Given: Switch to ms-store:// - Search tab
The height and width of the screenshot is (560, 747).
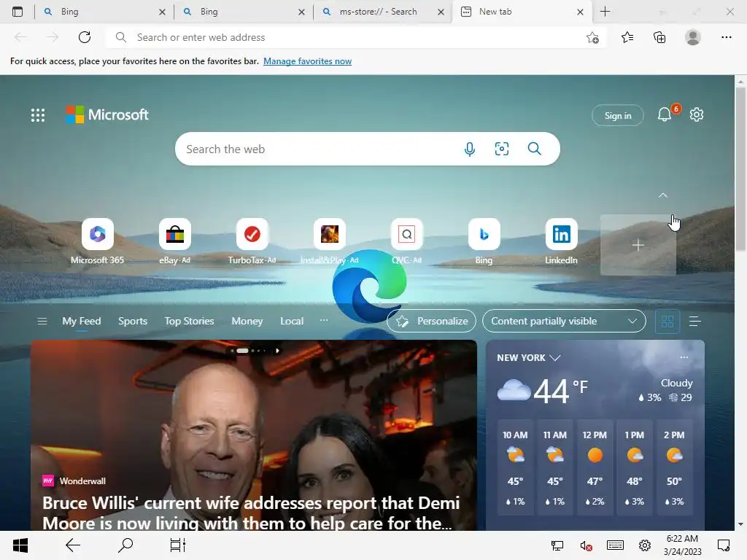Looking at the screenshot, I should click(x=384, y=12).
